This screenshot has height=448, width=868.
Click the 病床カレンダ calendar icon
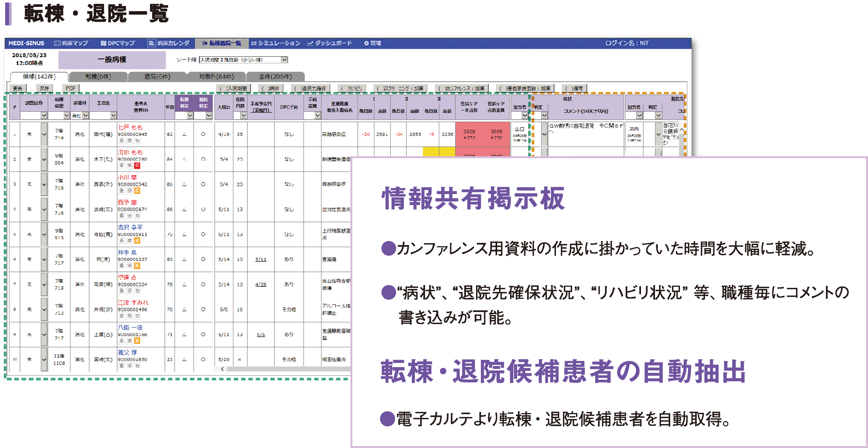pos(151,43)
